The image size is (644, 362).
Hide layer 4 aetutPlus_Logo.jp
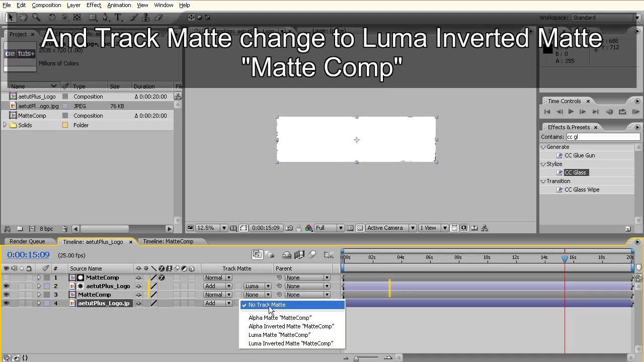[6, 303]
